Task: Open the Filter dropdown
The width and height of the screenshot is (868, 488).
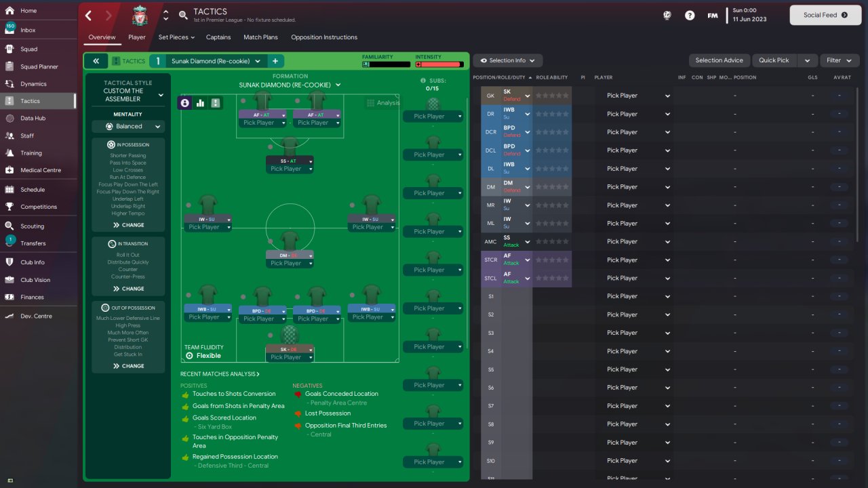Action: point(840,60)
